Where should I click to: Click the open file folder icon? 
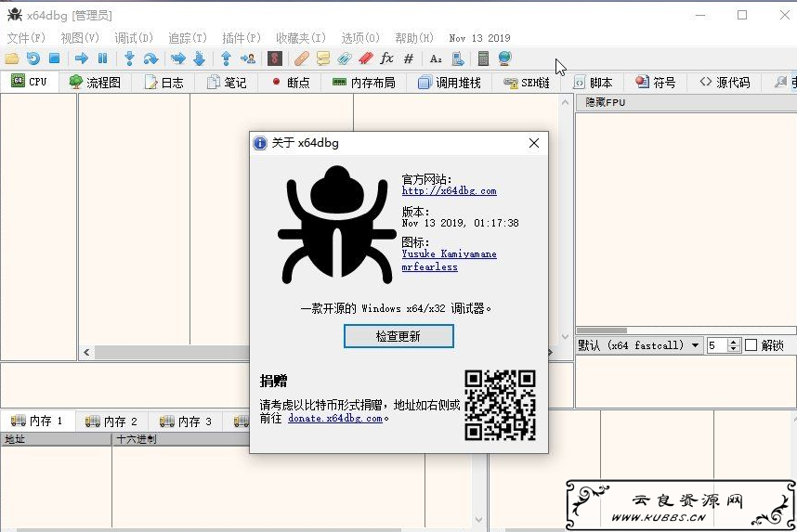coord(12,58)
